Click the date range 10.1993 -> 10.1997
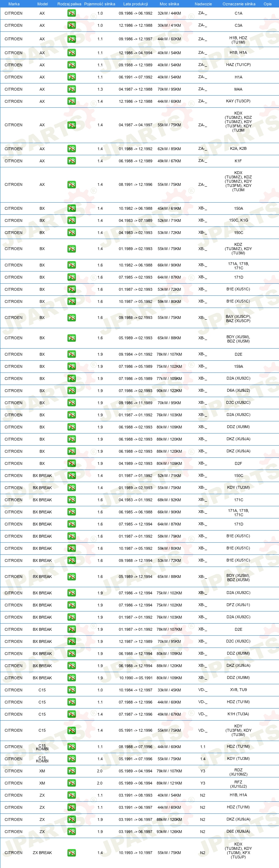This screenshot has height=868, width=279. pyautogui.click(x=136, y=853)
